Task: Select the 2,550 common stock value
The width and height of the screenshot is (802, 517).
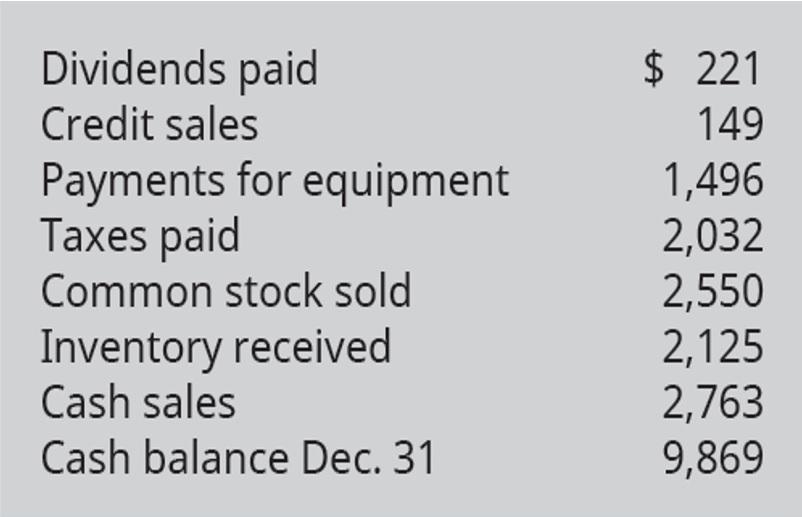Action: tap(713, 291)
